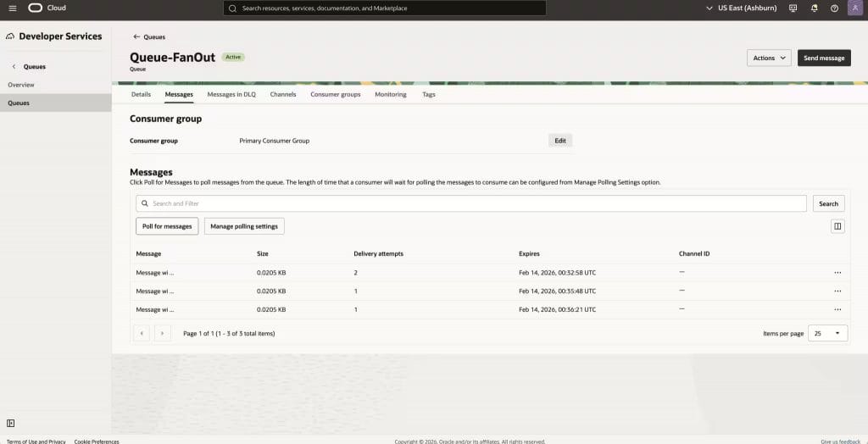Open actions menu for message expiring 00:32:58

(837, 273)
